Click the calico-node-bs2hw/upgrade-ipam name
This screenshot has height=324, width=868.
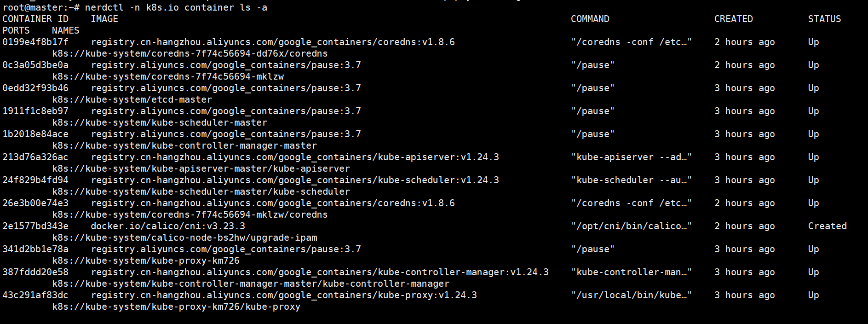[185, 237]
